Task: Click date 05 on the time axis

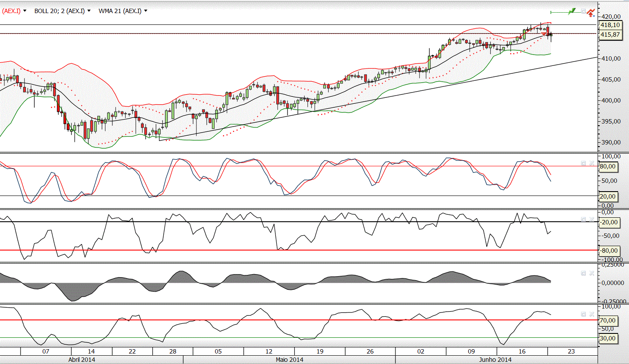Action: (218, 351)
